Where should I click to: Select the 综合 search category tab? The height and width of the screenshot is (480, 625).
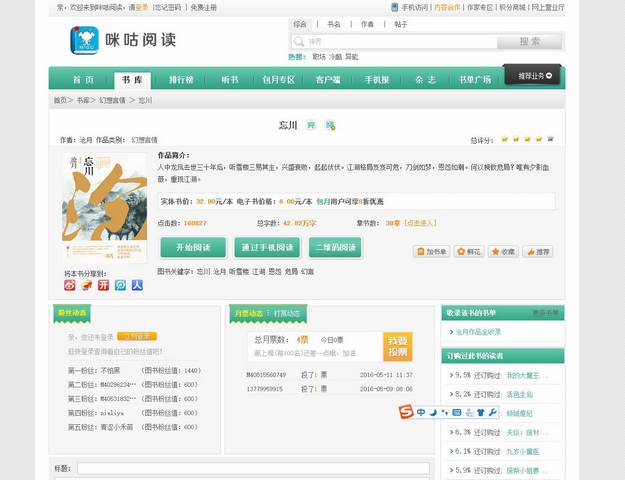(x=301, y=24)
